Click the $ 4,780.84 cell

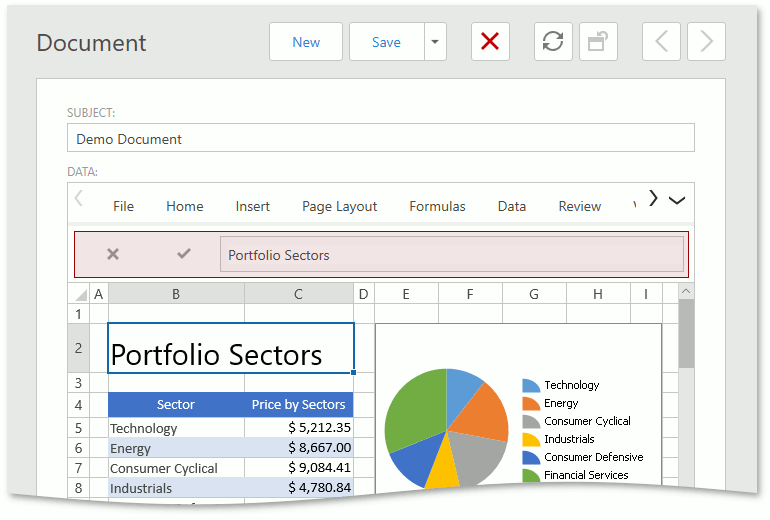[x=299, y=488]
